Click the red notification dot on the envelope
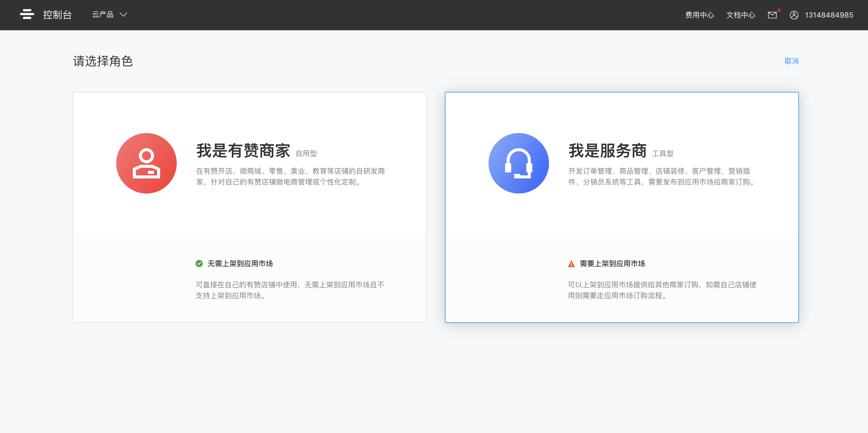This screenshot has width=868, height=433. pyautogui.click(x=779, y=11)
